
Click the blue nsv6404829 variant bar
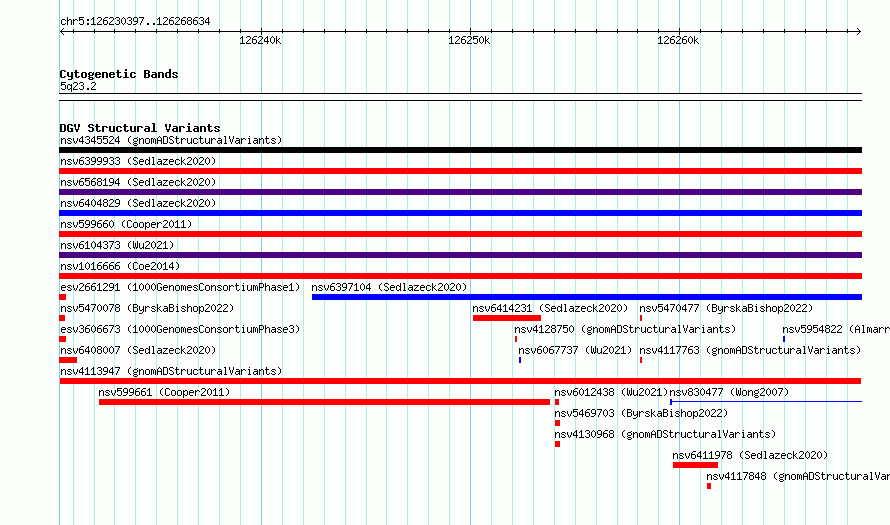460,213
